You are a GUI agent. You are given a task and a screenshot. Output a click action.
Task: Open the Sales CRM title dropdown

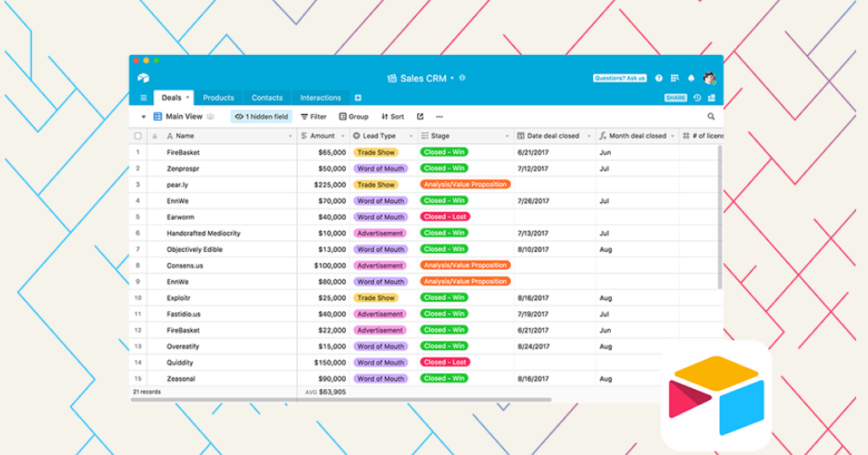pyautogui.click(x=453, y=78)
